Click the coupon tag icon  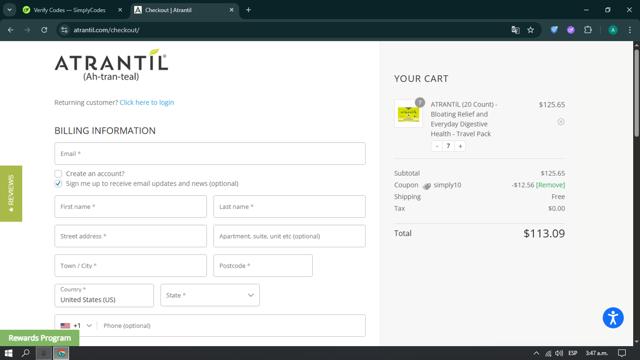(x=427, y=186)
